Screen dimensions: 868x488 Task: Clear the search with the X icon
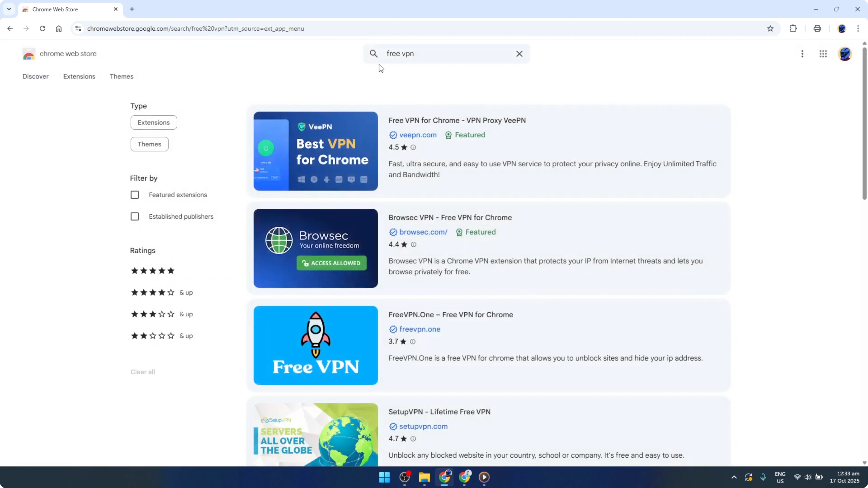pos(519,54)
